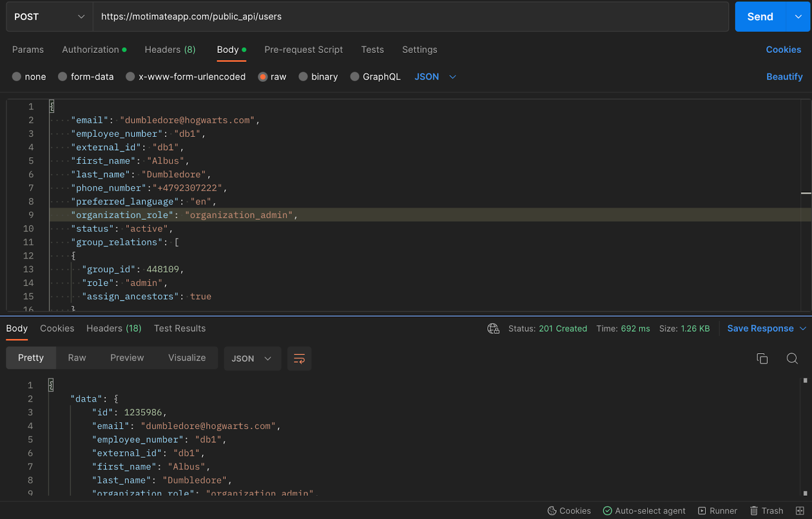Click the Cookies link near Send
812x519 pixels.
pyautogui.click(x=784, y=50)
